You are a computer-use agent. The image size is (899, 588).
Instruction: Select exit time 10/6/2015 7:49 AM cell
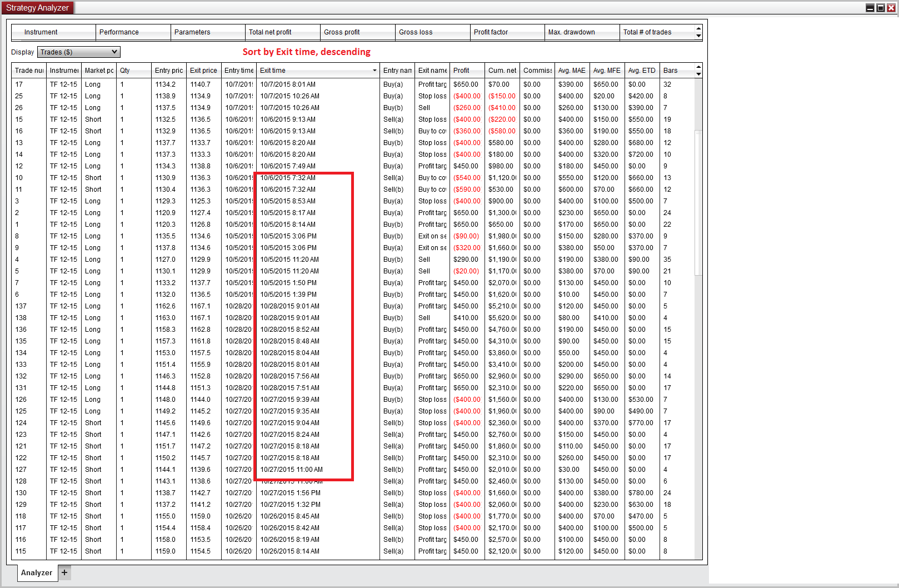(318, 166)
